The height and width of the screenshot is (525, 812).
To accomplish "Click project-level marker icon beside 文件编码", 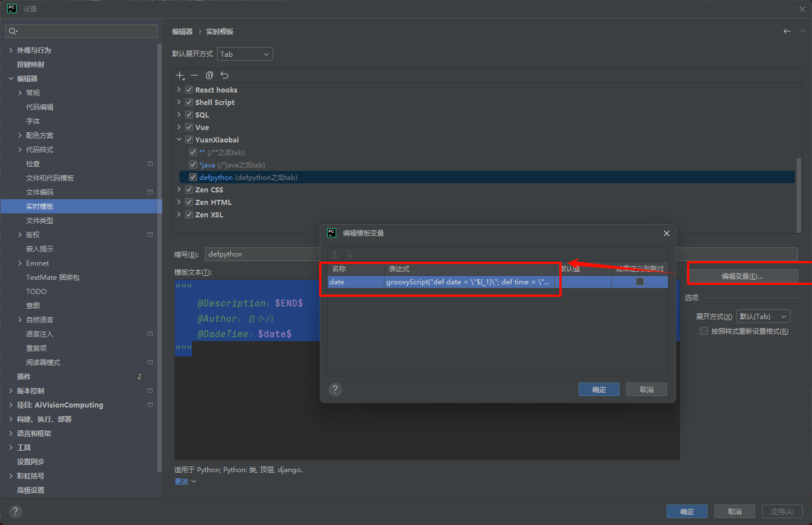I will pyautogui.click(x=150, y=192).
